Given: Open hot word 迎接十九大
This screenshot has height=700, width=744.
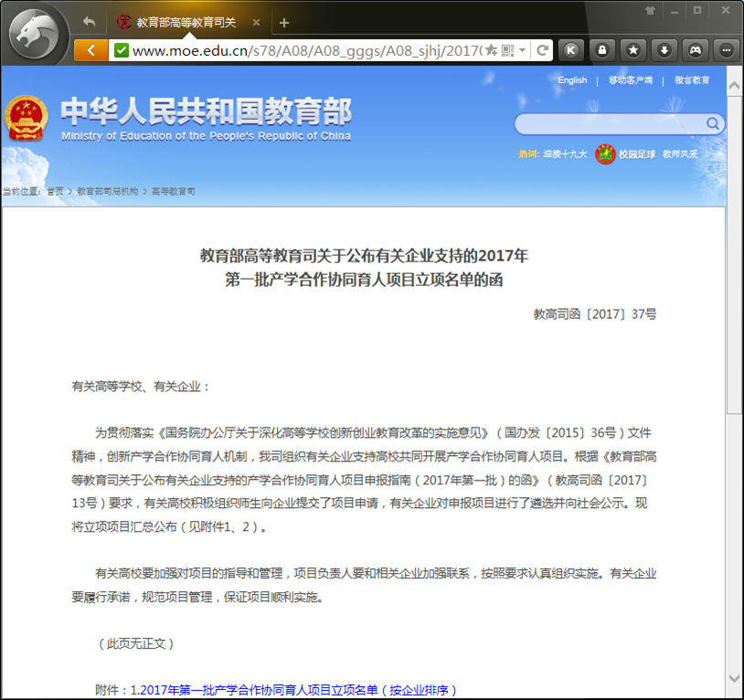Looking at the screenshot, I should [x=565, y=154].
